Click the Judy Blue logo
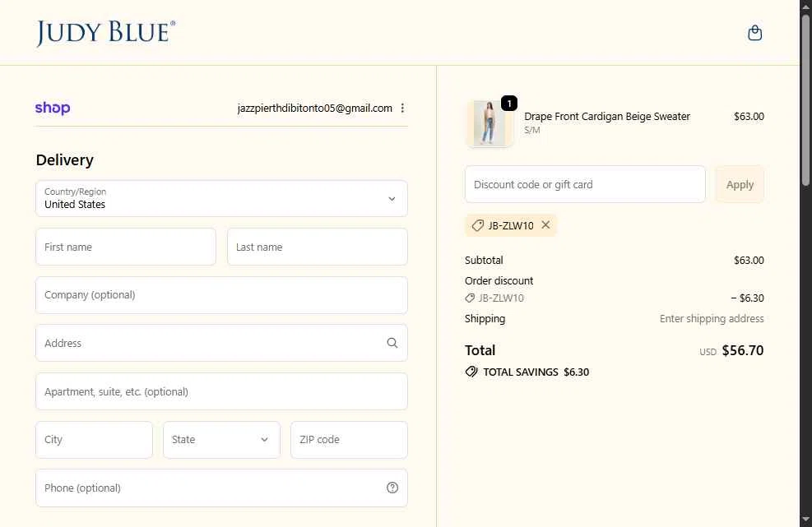This screenshot has width=812, height=527. [105, 33]
